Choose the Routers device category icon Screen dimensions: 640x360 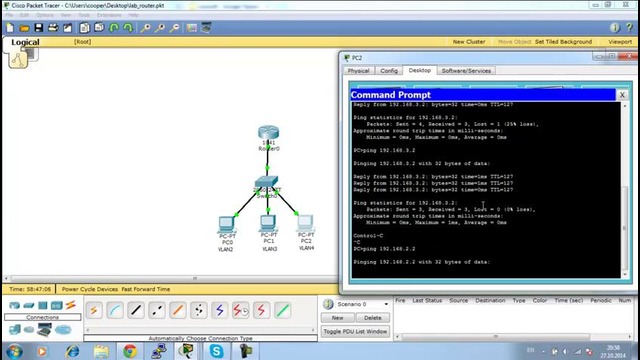[x=15, y=305]
